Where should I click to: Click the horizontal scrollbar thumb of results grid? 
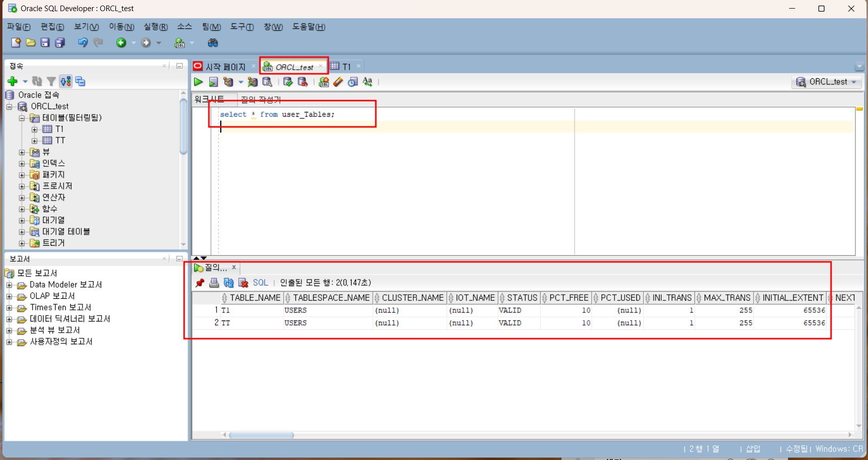(262, 435)
